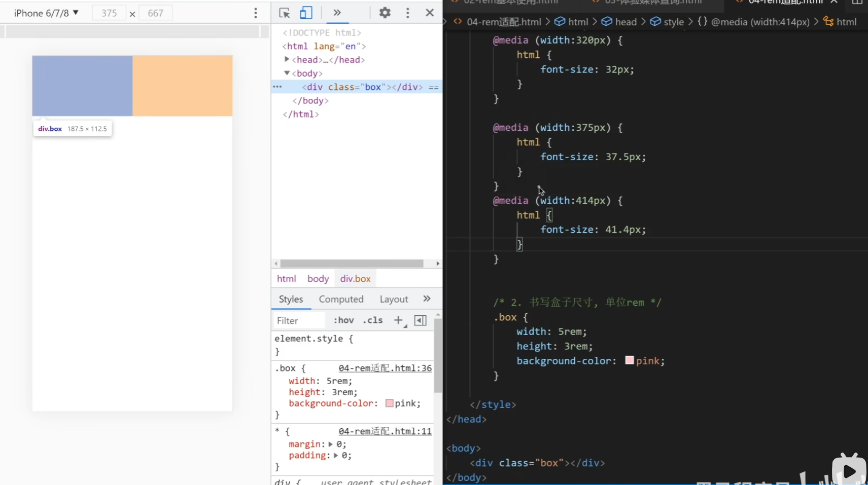Open the row actions ellipsis in Elements
The image size is (868, 485).
pos(277,87)
